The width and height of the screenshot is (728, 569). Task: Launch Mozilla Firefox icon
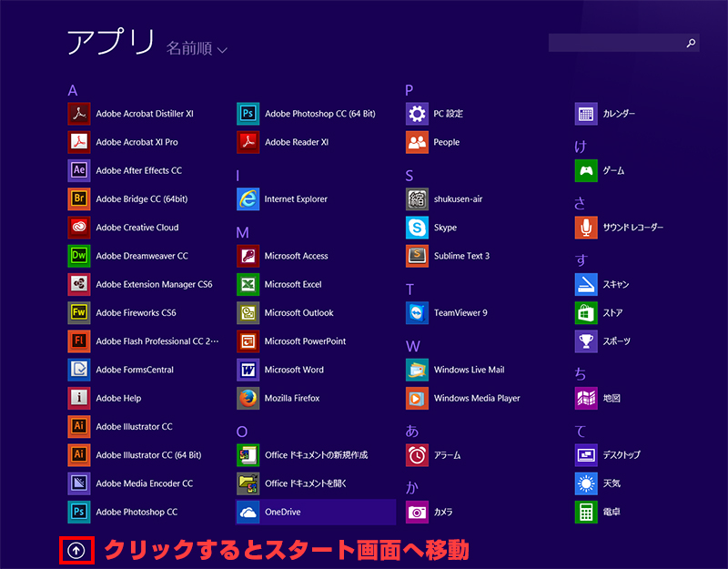[x=248, y=398]
